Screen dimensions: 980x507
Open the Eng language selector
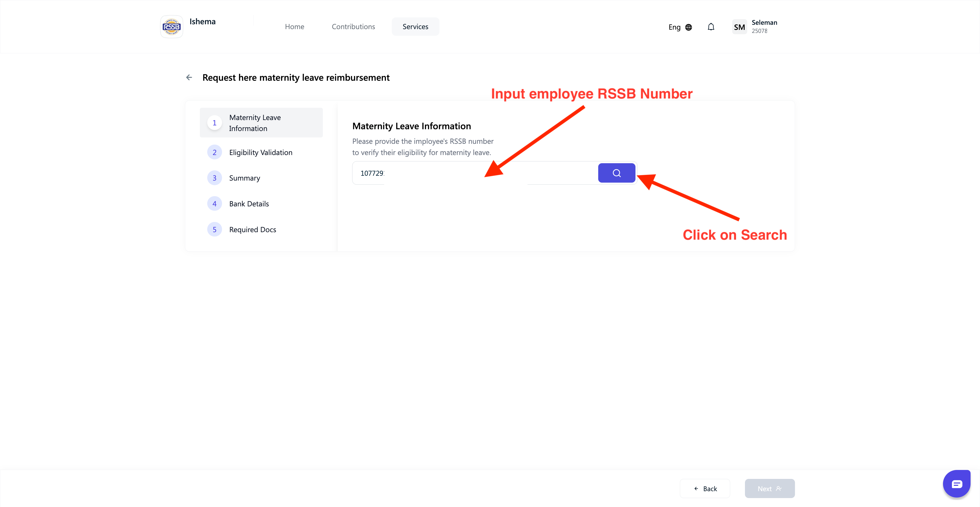pyautogui.click(x=675, y=27)
